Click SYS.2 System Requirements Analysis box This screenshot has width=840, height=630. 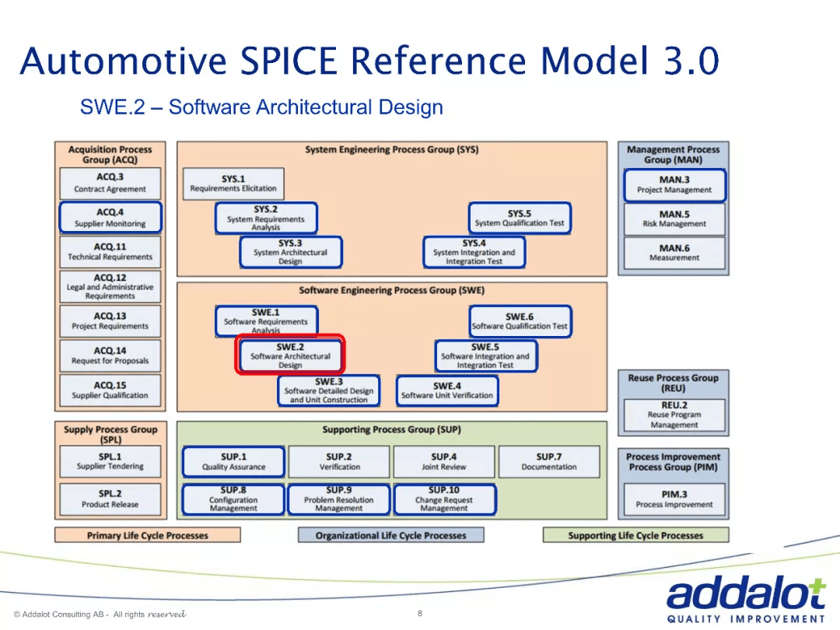coord(266,218)
